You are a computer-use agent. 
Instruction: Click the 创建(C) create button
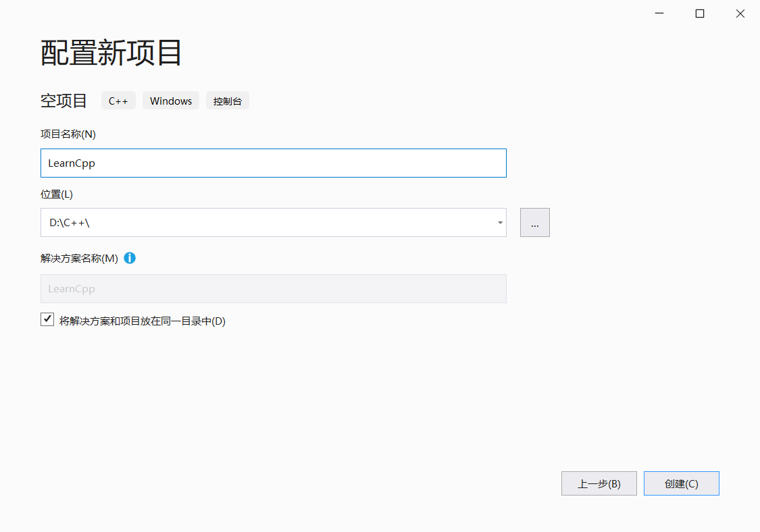681,483
